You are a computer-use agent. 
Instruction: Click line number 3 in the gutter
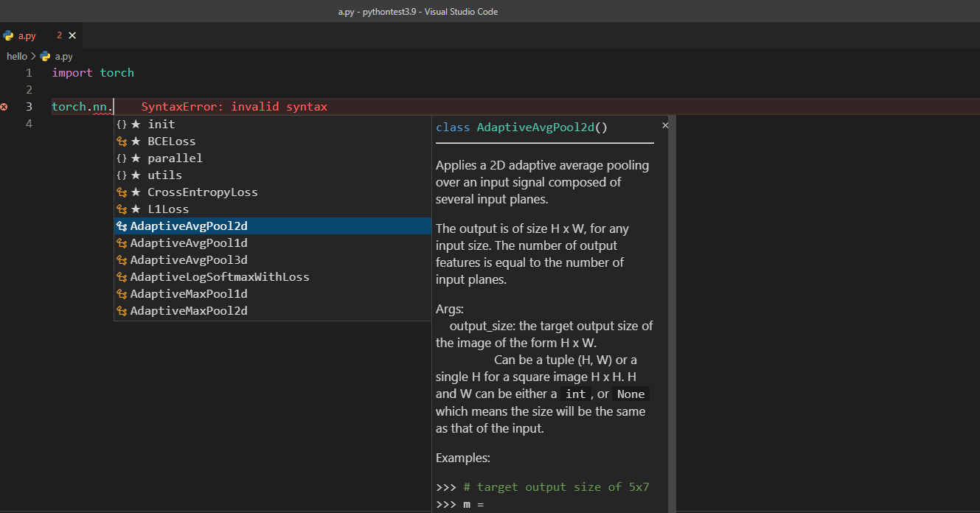point(29,106)
